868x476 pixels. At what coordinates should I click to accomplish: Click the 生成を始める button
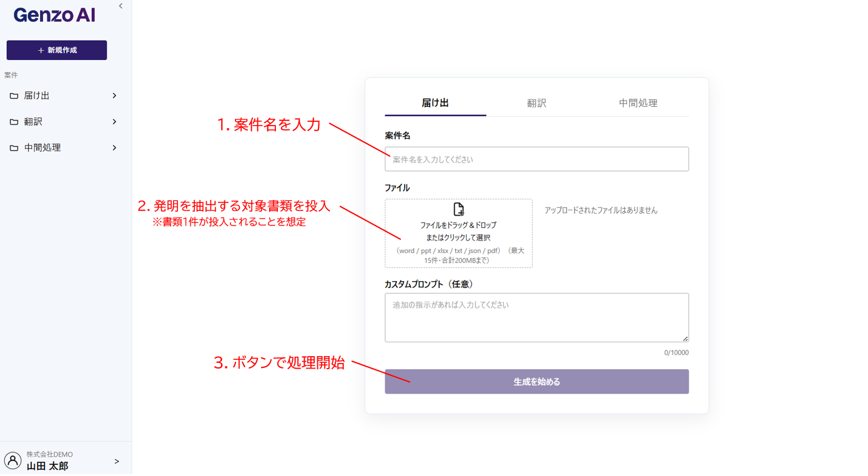(x=537, y=382)
